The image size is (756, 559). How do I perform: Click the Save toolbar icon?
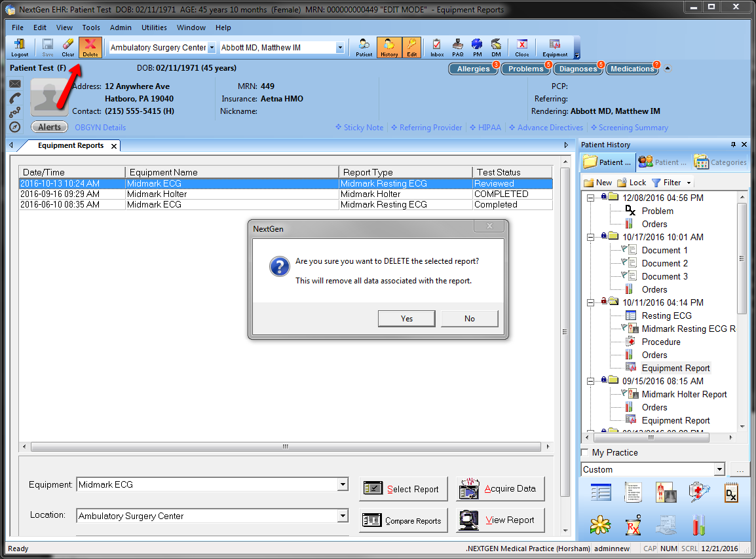click(48, 48)
